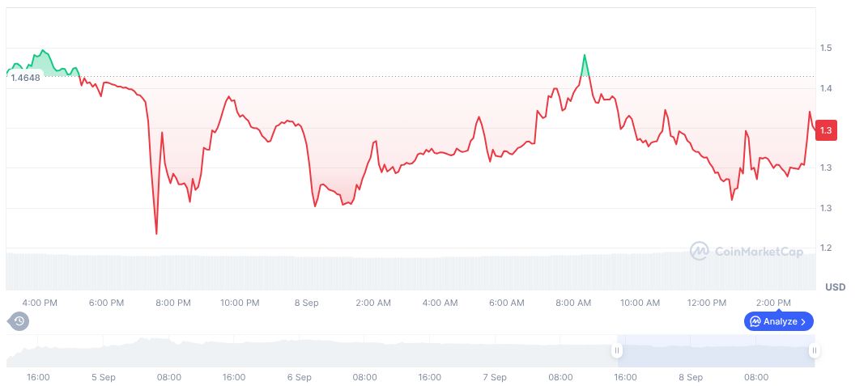
Task: Open the Analyze tool
Action: (x=778, y=321)
